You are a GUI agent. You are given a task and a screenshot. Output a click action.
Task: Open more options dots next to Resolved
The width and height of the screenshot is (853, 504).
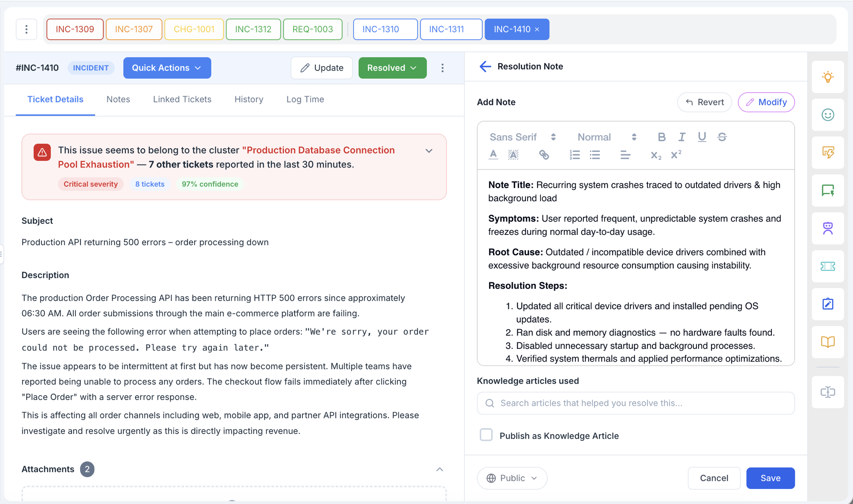pyautogui.click(x=442, y=68)
